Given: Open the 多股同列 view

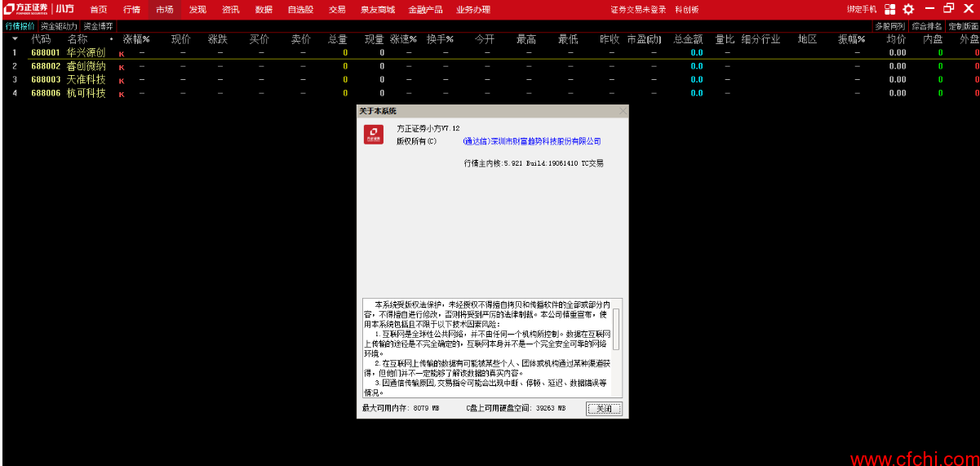Looking at the screenshot, I should pos(889,26).
